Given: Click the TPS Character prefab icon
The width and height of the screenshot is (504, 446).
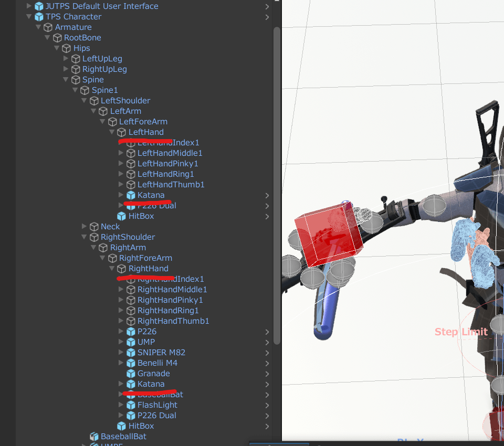Looking at the screenshot, I should [x=39, y=17].
